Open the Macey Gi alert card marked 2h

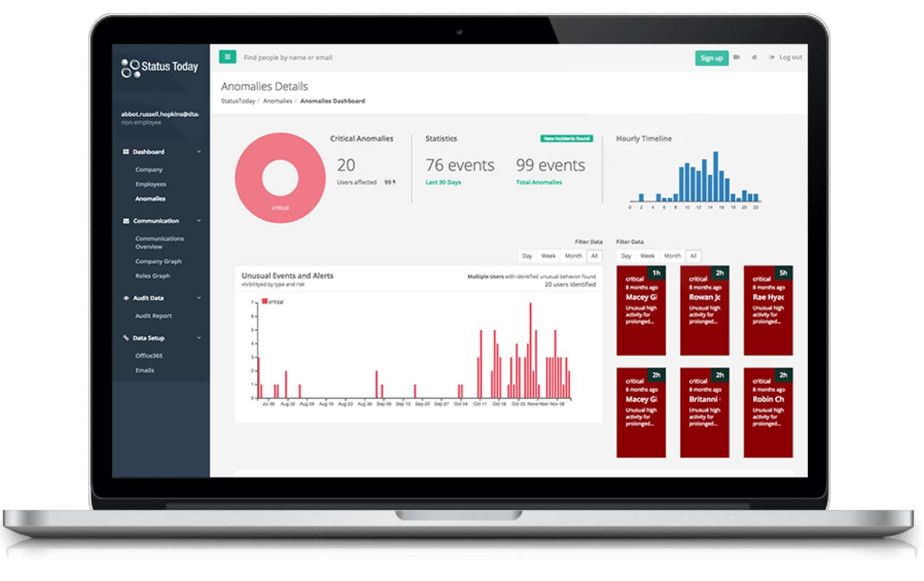[x=641, y=413]
